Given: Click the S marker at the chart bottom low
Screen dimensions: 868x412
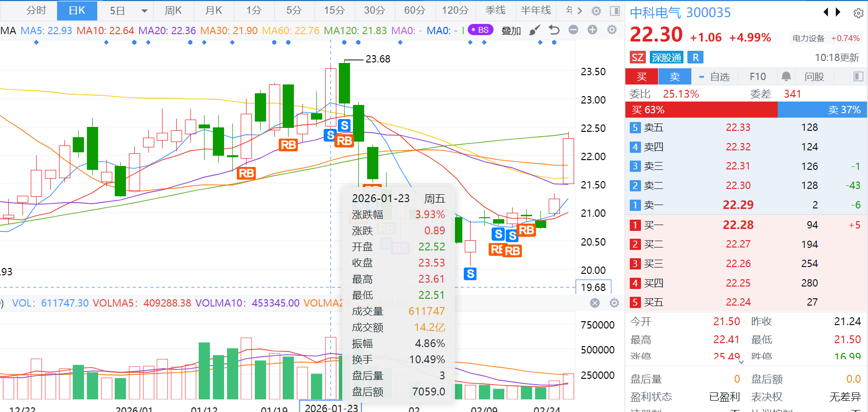Looking at the screenshot, I should [x=471, y=274].
